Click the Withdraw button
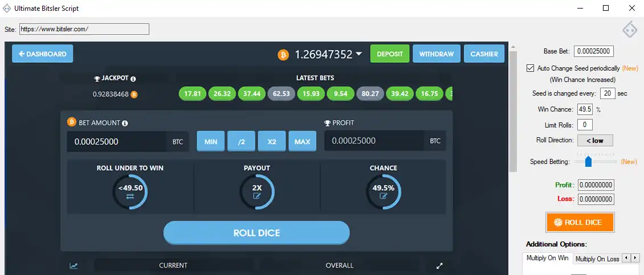This screenshot has height=275, width=644. (x=437, y=54)
